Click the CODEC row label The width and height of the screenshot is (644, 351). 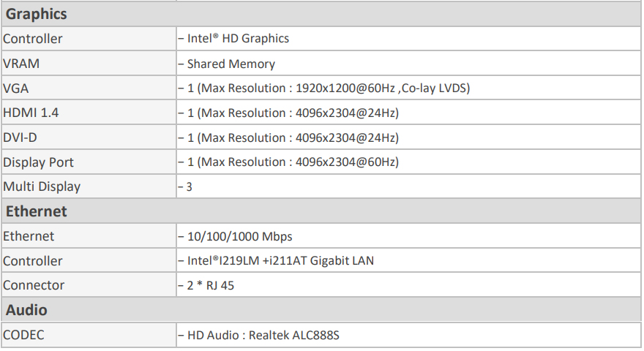pos(23,335)
